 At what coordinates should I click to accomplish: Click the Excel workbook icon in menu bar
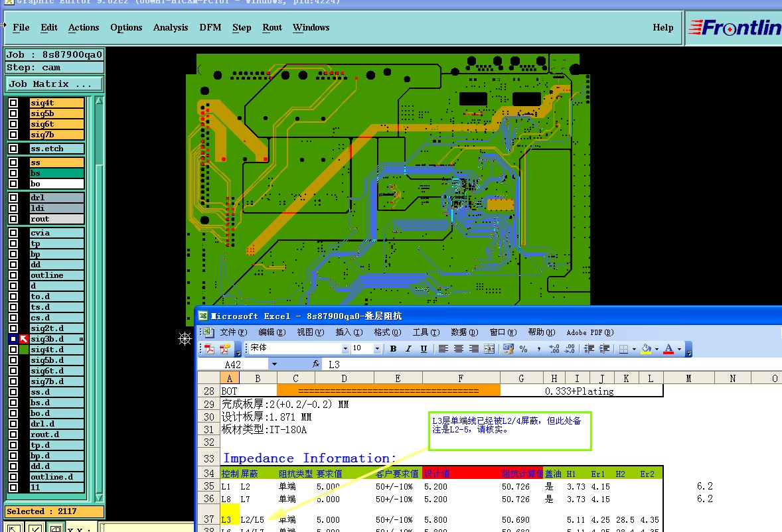pos(209,332)
